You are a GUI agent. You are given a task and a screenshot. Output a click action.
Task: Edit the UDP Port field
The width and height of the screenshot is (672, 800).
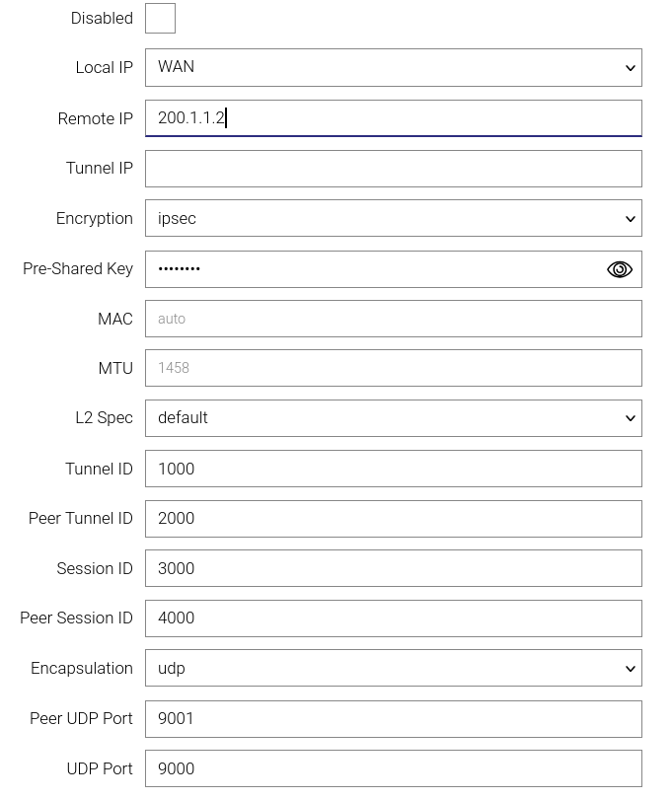click(x=393, y=768)
